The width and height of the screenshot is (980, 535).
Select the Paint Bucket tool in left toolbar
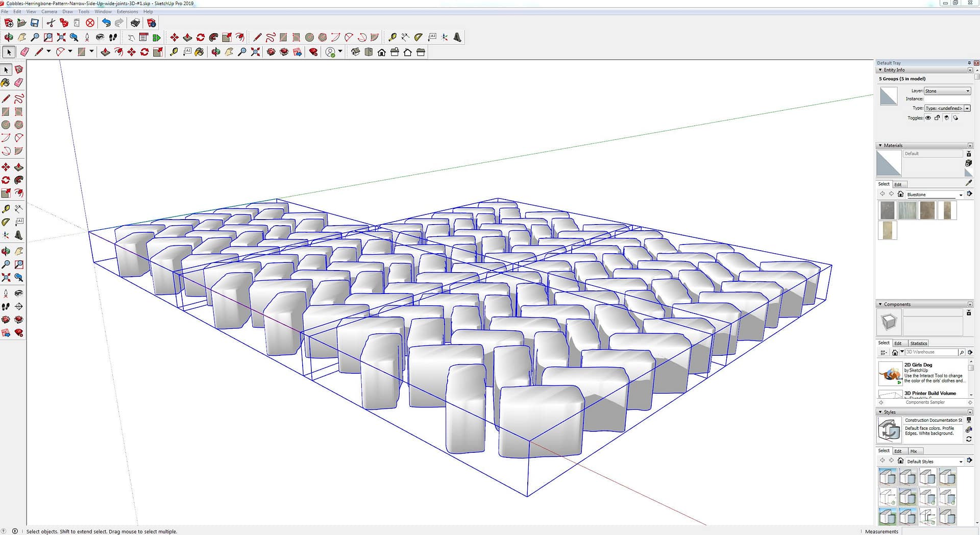pyautogui.click(x=6, y=83)
